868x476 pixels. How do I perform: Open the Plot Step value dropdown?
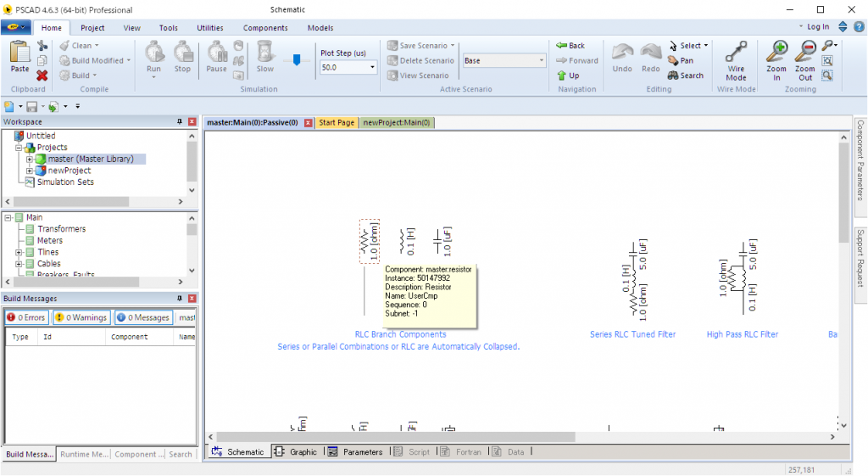372,67
